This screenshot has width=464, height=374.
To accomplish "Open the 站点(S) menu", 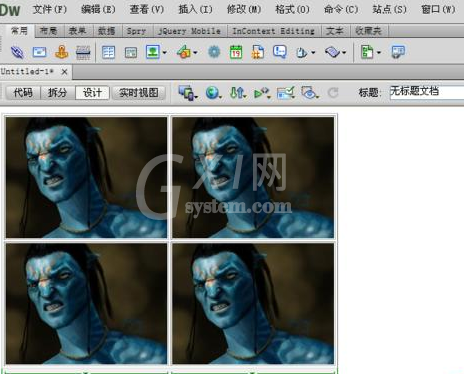I will (x=389, y=9).
